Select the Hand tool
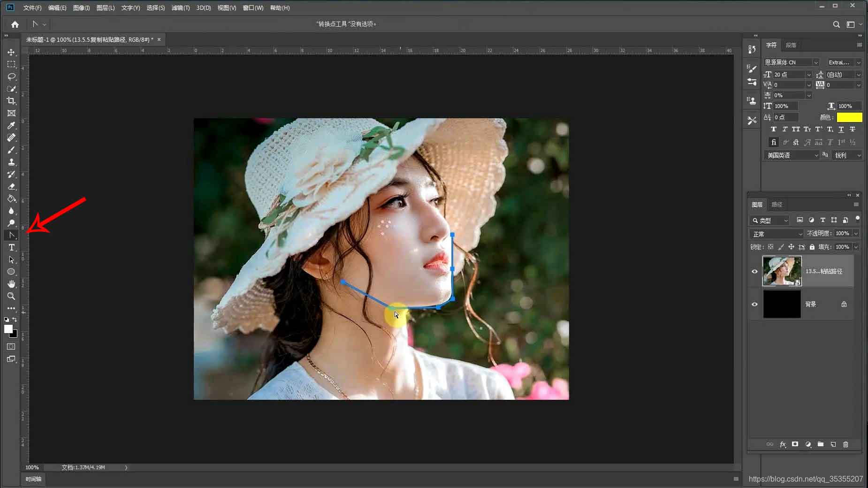 coord(11,284)
